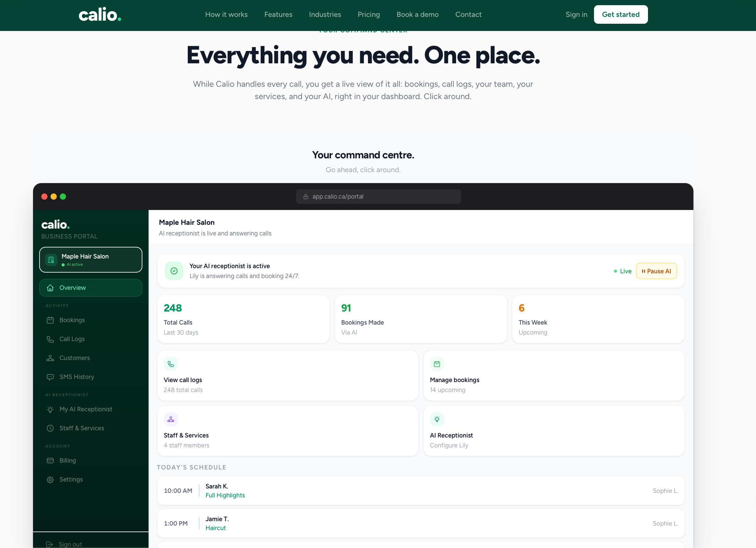Open SMS History in the sidebar
756x548 pixels.
pos(91,377)
